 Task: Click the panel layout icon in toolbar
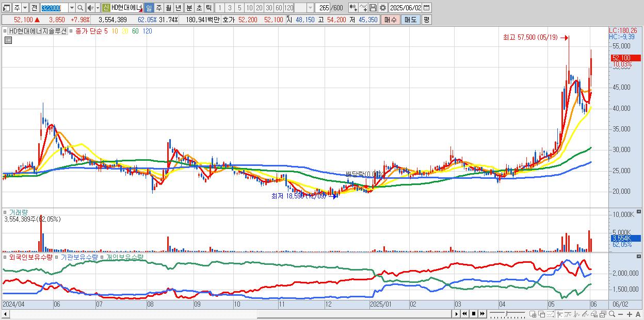[7, 8]
